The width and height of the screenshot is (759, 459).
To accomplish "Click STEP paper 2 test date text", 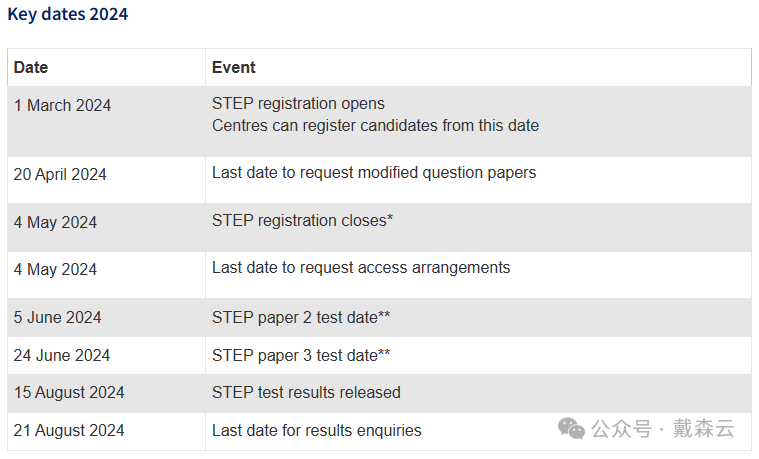I will click(x=301, y=318).
